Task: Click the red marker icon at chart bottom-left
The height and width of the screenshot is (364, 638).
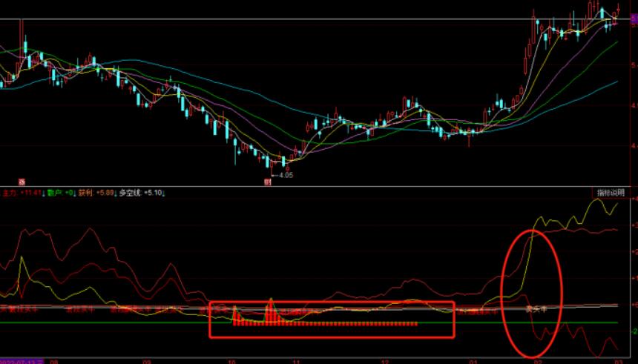Action: tap(22, 182)
